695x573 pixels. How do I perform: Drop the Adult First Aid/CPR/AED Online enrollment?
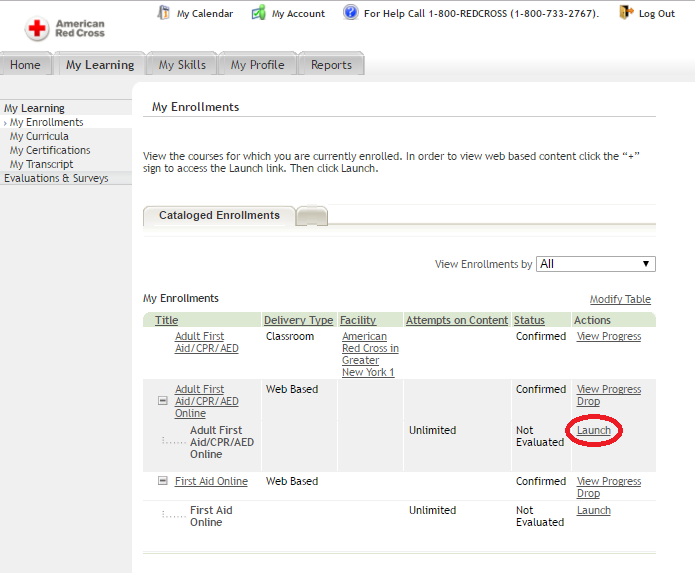coord(588,401)
